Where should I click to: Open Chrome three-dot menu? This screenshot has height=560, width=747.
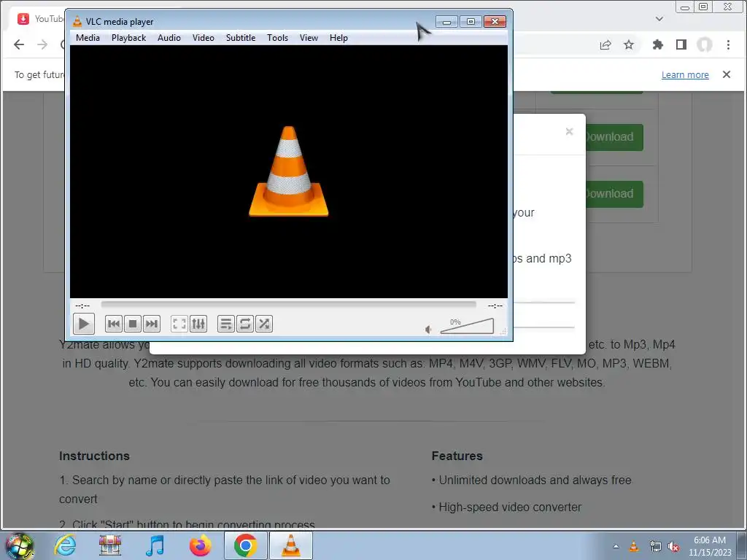[728, 44]
